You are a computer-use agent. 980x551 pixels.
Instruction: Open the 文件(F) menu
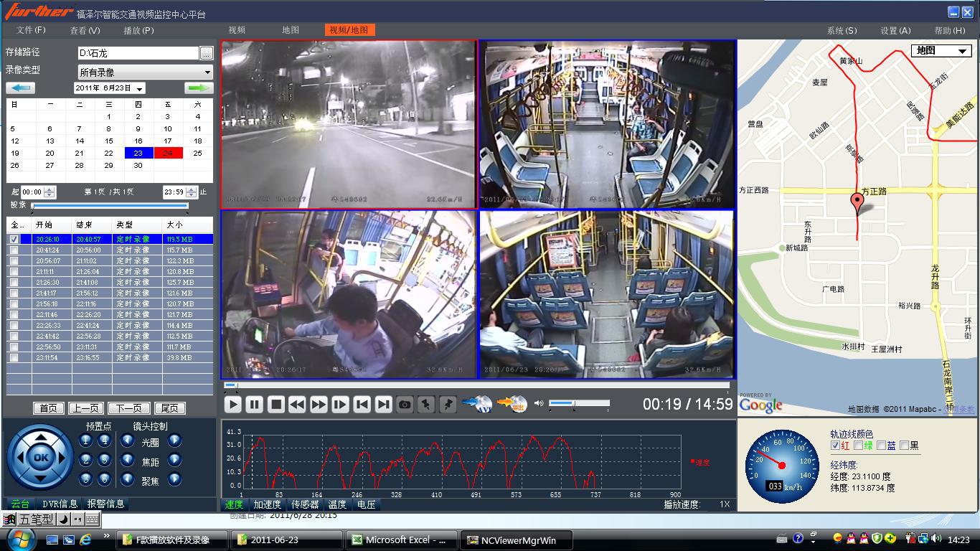tap(31, 30)
